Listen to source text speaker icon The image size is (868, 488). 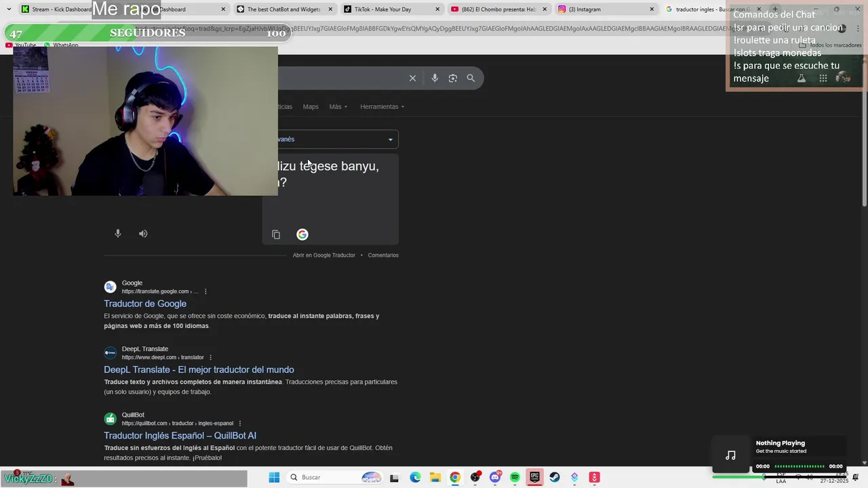pyautogui.click(x=143, y=233)
